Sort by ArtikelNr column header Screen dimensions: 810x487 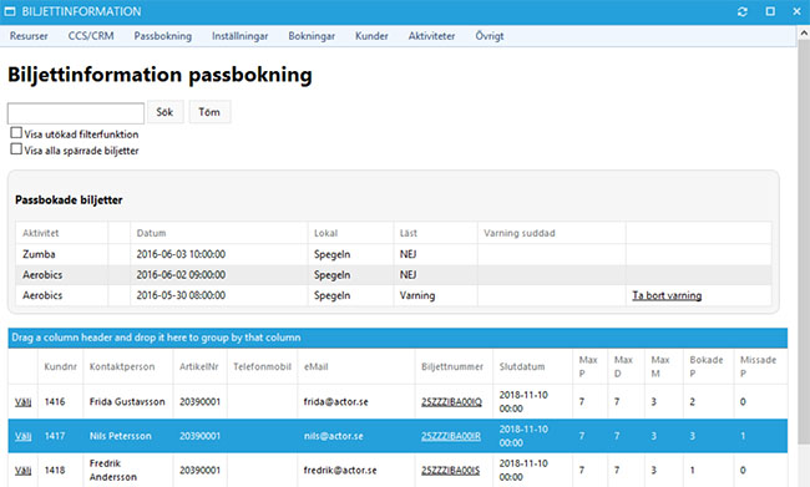(199, 367)
